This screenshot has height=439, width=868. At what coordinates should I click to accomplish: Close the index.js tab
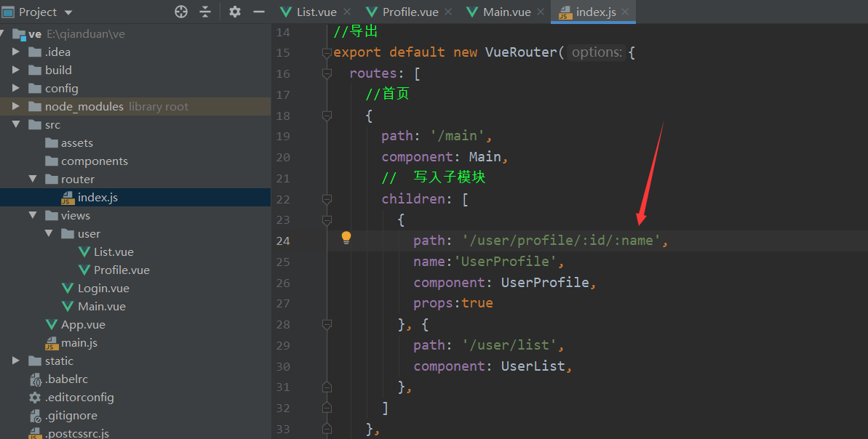tap(625, 12)
